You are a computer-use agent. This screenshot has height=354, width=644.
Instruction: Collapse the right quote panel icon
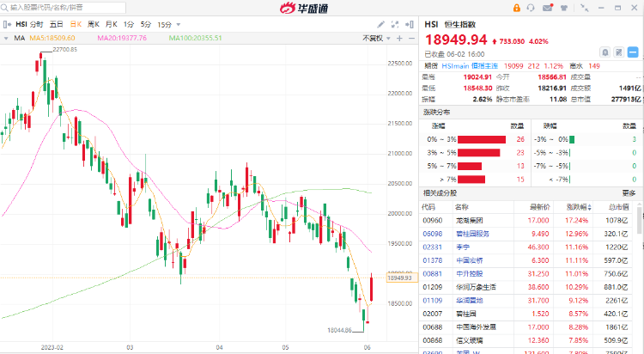click(410, 25)
